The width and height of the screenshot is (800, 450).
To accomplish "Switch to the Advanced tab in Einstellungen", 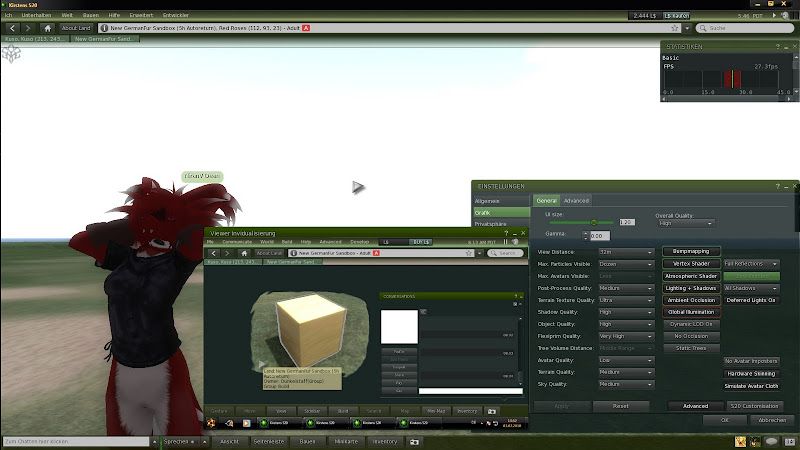I will tap(577, 201).
